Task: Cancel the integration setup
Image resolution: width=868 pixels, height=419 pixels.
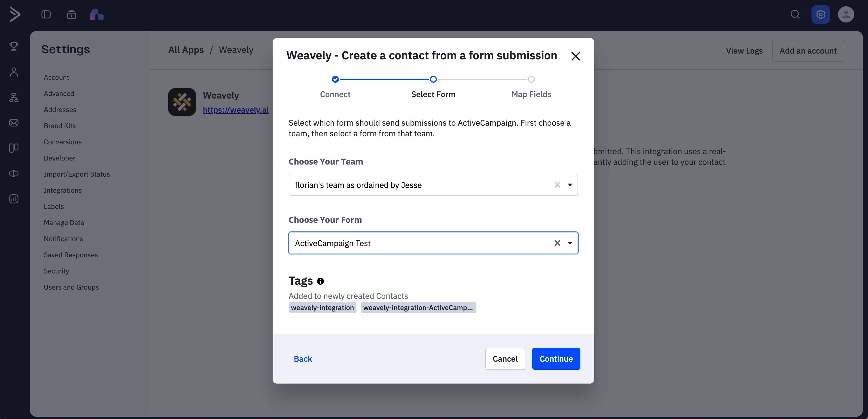Action: [505, 359]
